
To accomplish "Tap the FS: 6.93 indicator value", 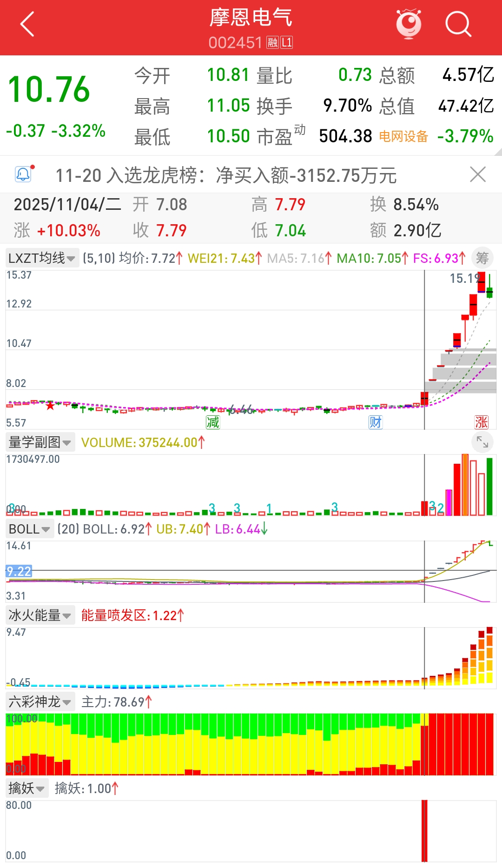I will [x=439, y=258].
